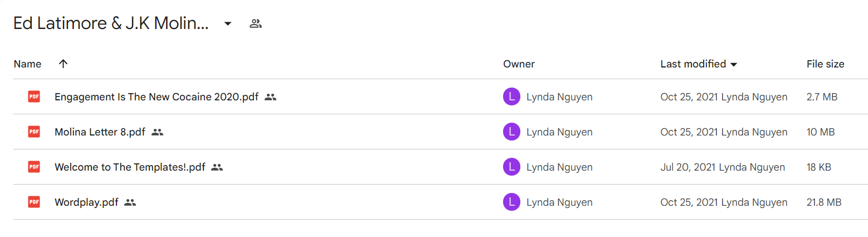The image size is (868, 237).
Task: Click the PDF icon for Molina Letter 8
Action: pos(34,132)
